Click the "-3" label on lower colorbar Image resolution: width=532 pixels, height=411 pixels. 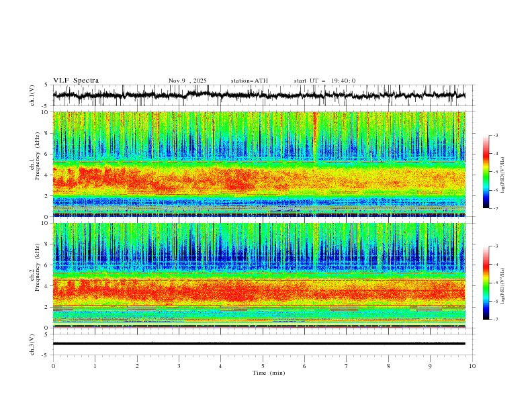click(x=496, y=246)
